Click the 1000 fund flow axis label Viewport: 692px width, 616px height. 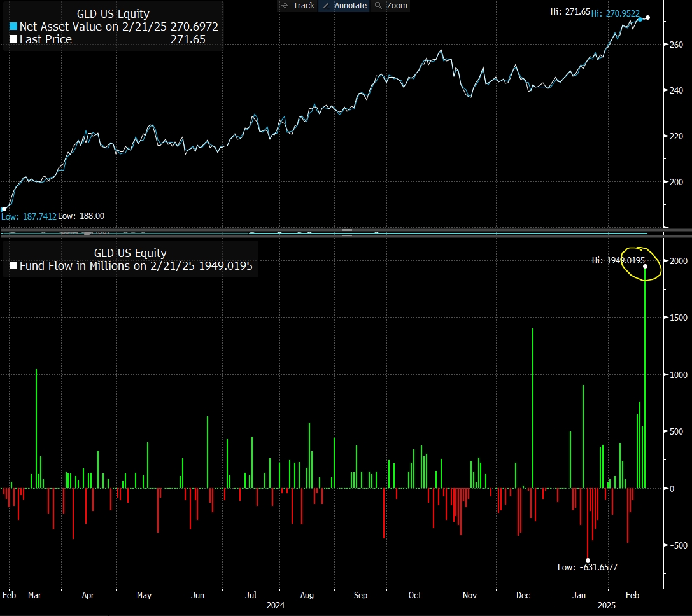coord(679,375)
